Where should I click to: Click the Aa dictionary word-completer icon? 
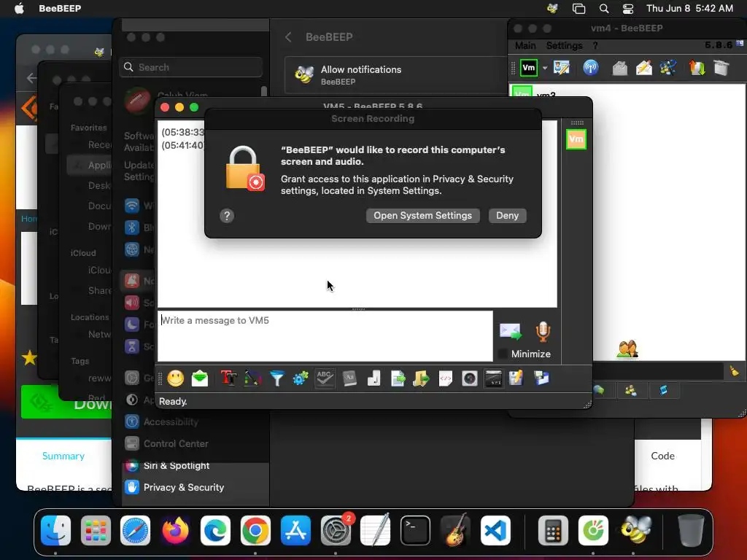tap(349, 378)
